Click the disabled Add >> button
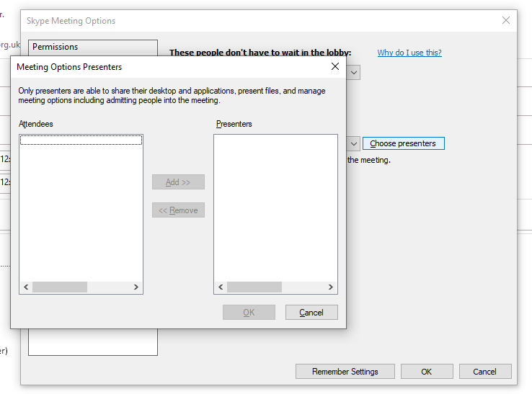This screenshot has height=394, width=532. [178, 182]
